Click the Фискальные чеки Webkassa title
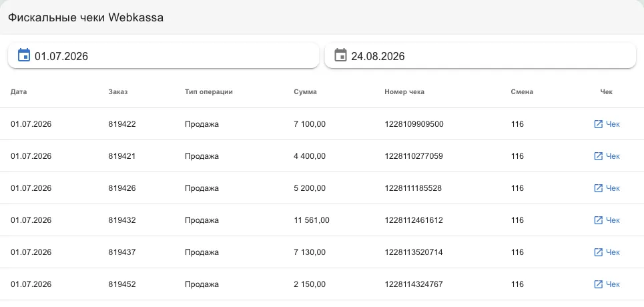644x307 pixels. [x=86, y=17]
